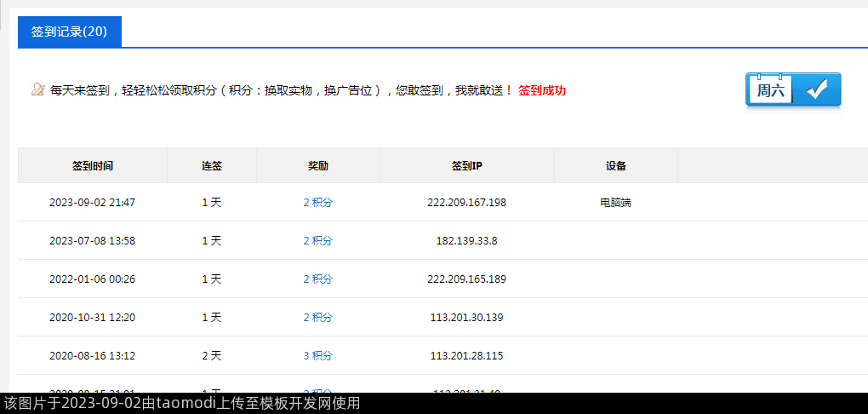The height and width of the screenshot is (414, 868).
Task: Click the 奖励 column header
Action: pos(318,166)
